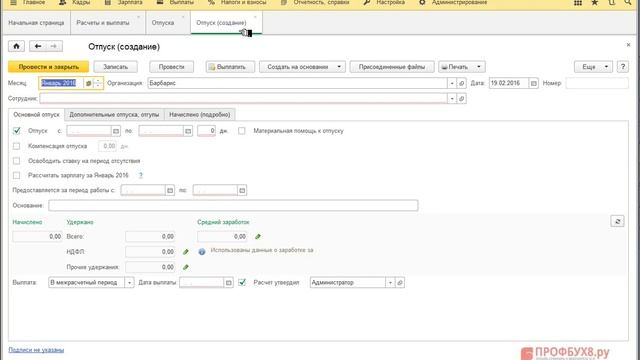Image resolution: width=640 pixels, height=360 pixels.
Task: Open the Еще menu dropdown
Action: [593, 67]
